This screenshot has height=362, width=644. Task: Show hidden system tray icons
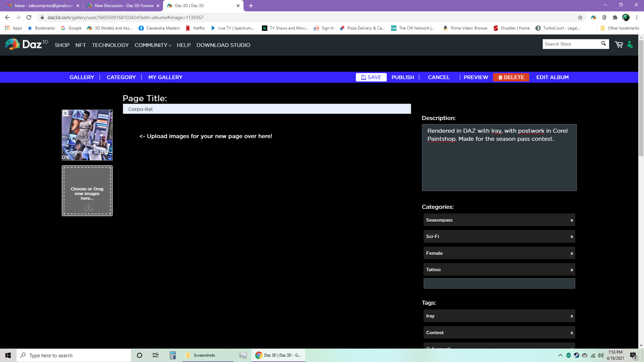(x=560, y=355)
